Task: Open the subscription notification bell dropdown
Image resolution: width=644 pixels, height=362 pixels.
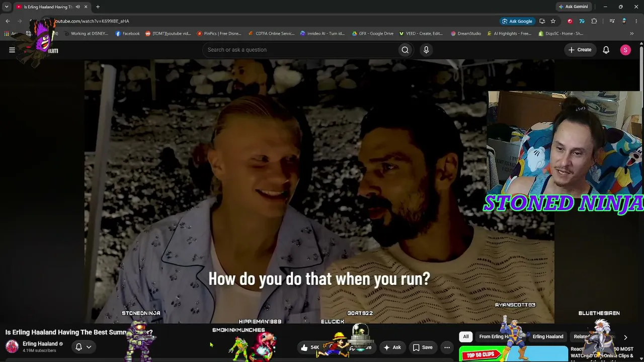Action: pyautogui.click(x=84, y=347)
